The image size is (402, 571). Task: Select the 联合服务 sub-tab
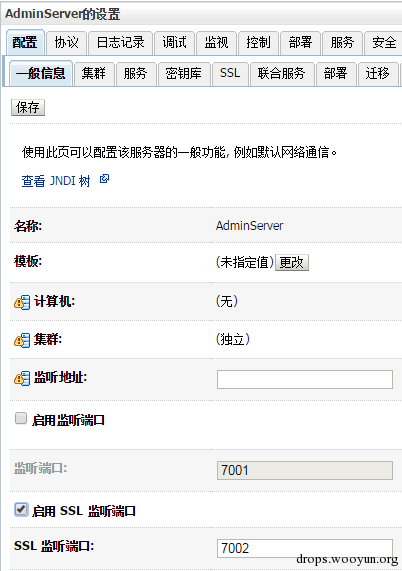pyautogui.click(x=281, y=74)
